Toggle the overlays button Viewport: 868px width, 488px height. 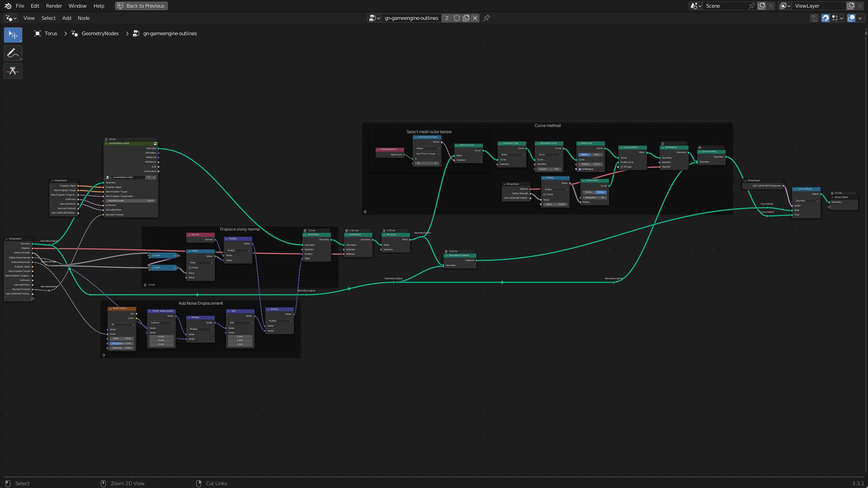click(x=851, y=18)
